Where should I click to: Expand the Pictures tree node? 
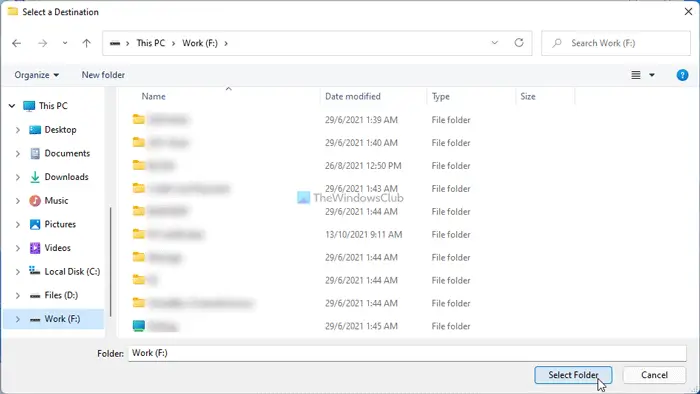[x=18, y=224]
